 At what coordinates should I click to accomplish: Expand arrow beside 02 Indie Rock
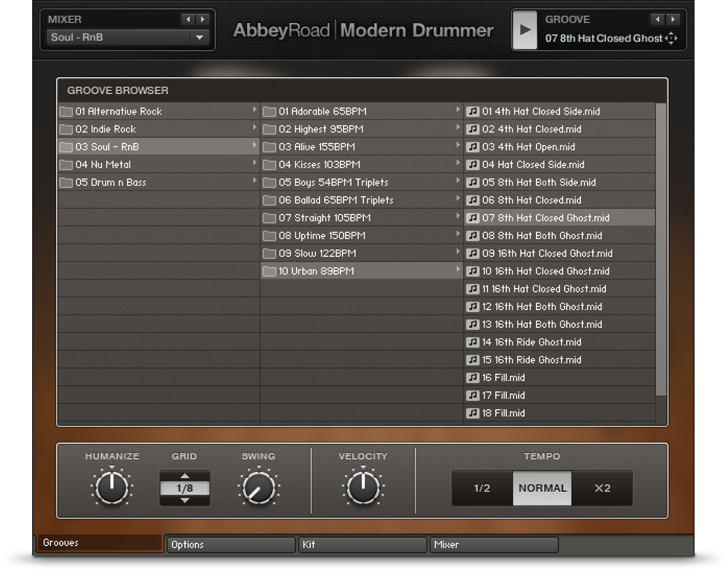coord(254,127)
